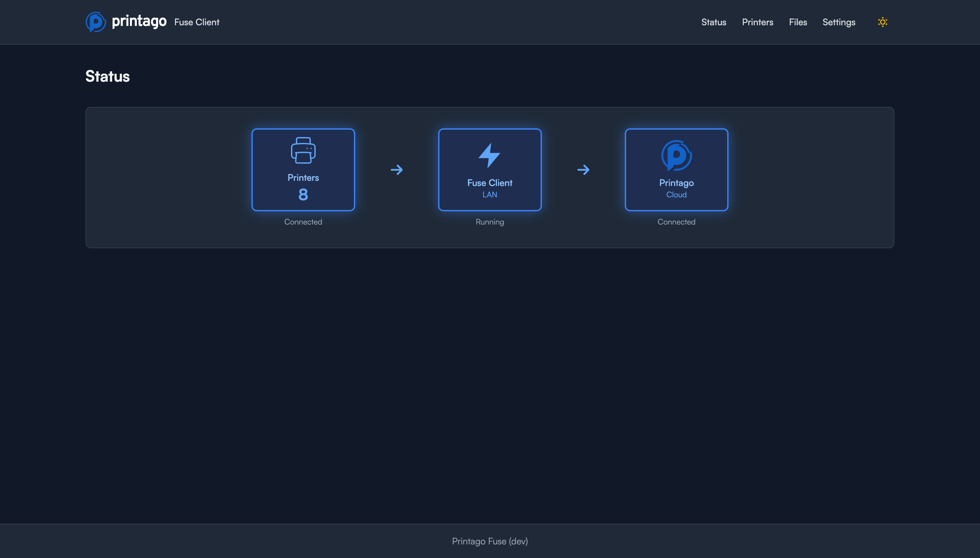Select the Printago Cloud card
The width and height of the screenshot is (980, 558).
[676, 169]
